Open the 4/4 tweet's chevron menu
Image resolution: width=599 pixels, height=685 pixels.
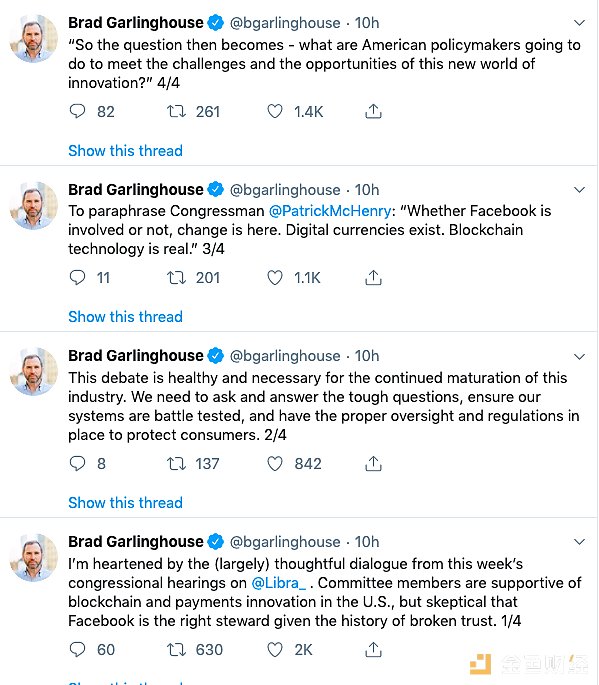click(579, 23)
